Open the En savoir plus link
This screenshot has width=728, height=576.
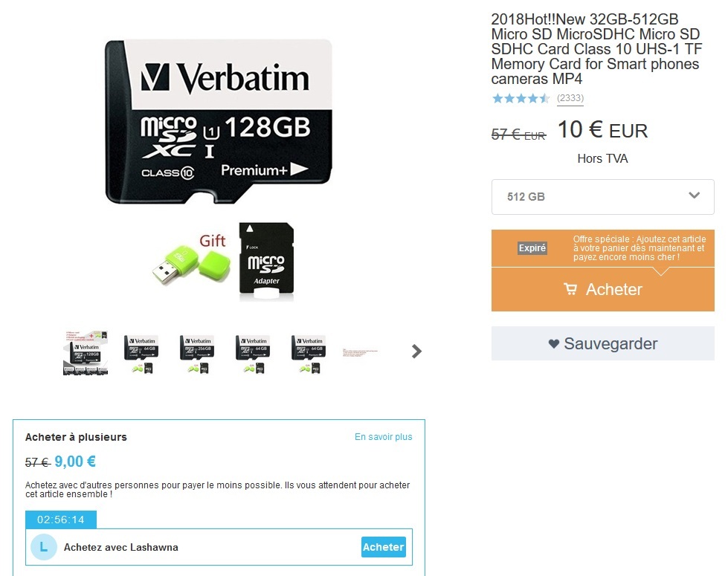[383, 437]
